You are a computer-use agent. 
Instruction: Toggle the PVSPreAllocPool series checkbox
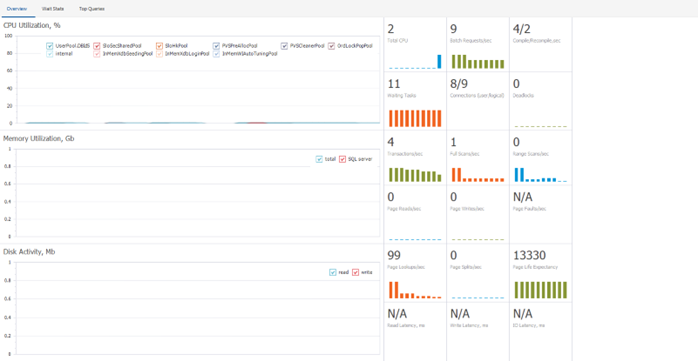[x=216, y=46]
